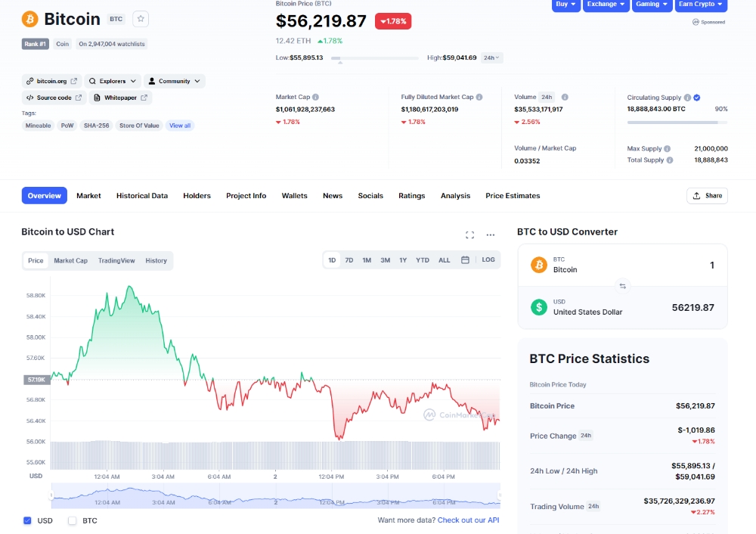
Task: Open the chart three-dot options menu
Action: pos(491,235)
